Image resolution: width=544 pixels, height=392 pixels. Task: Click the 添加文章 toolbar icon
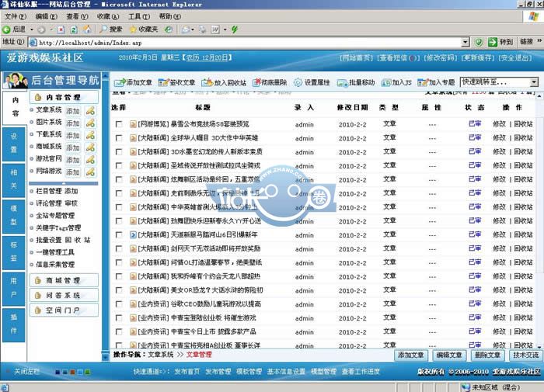pos(120,82)
